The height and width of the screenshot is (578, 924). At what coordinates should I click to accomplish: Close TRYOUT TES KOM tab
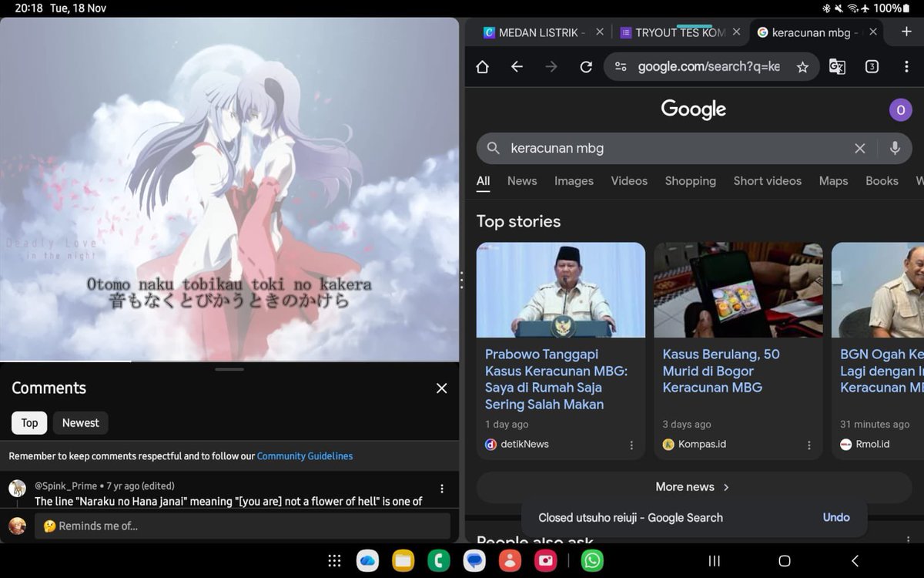tap(736, 32)
